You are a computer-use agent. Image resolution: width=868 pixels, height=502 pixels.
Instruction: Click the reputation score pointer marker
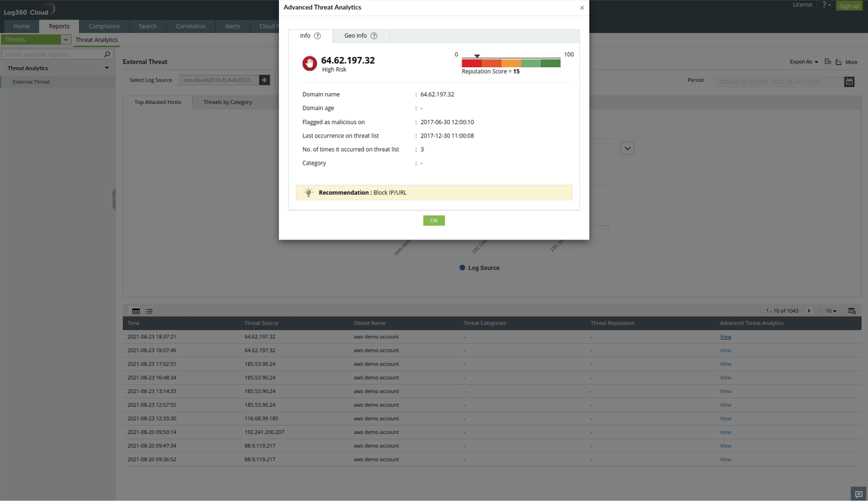pyautogui.click(x=477, y=56)
